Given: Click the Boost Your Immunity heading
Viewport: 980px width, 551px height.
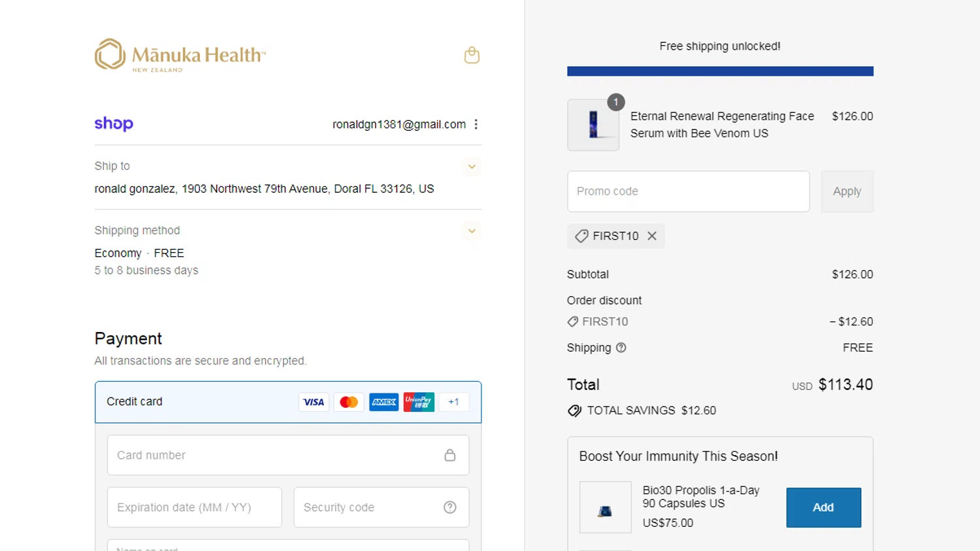Looking at the screenshot, I should [x=678, y=456].
